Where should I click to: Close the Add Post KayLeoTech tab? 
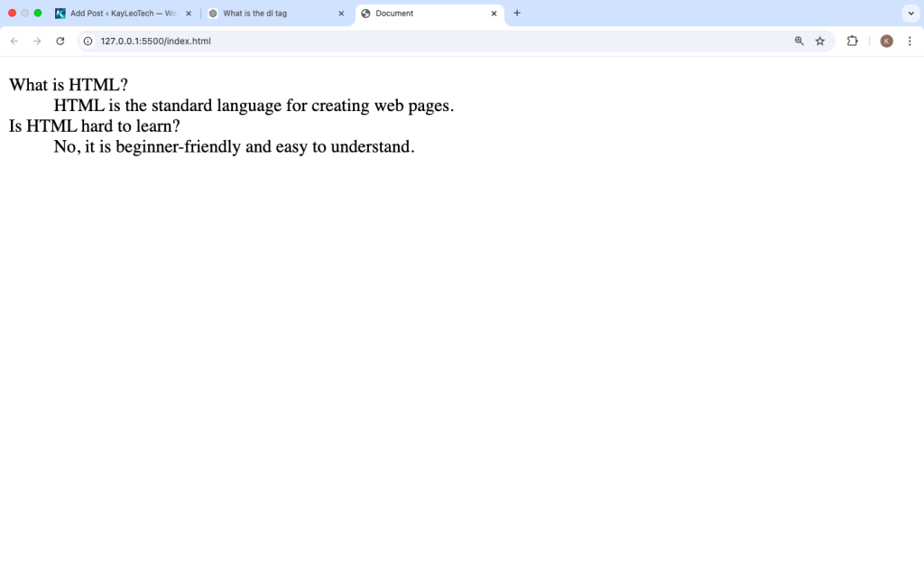coord(189,14)
